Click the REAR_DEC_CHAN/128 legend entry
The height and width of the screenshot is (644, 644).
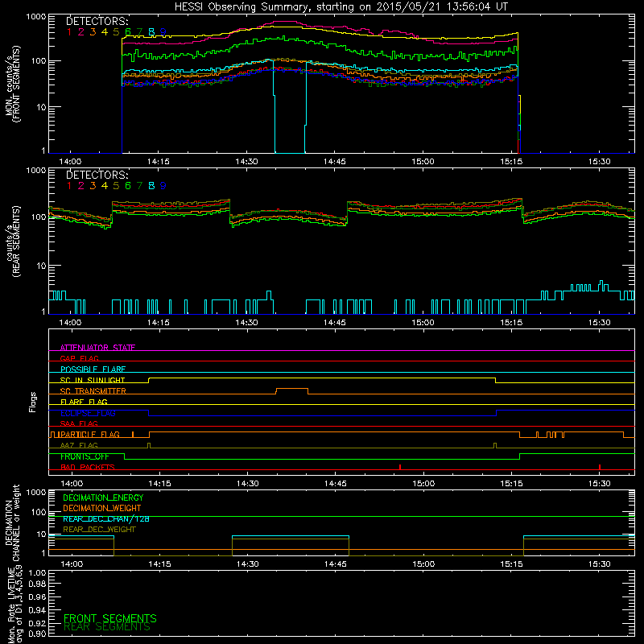[x=106, y=518]
